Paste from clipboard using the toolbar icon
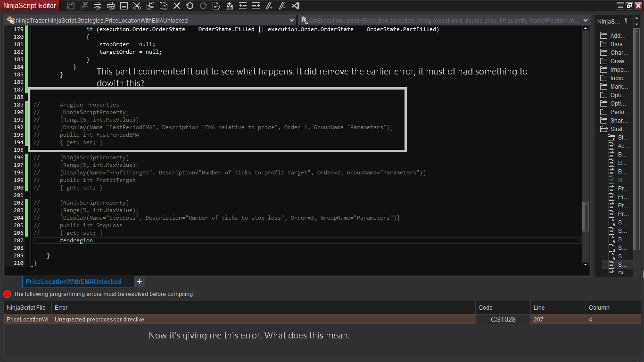Image resolution: width=644 pixels, height=362 pixels. [164, 6]
